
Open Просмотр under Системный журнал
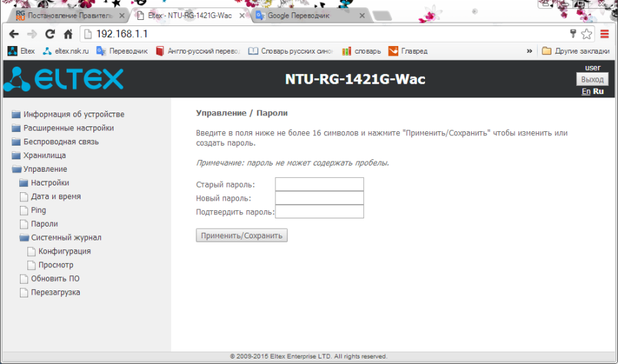click(x=50, y=265)
